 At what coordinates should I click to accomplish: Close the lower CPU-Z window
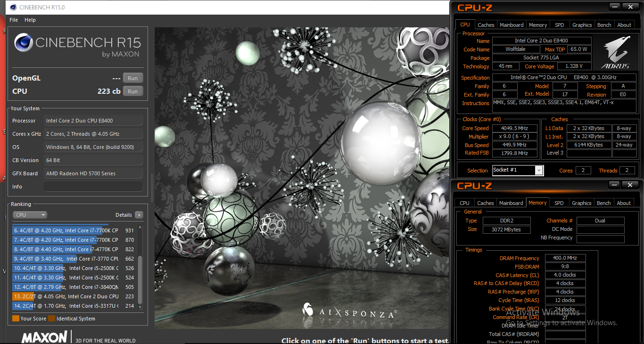tap(630, 185)
